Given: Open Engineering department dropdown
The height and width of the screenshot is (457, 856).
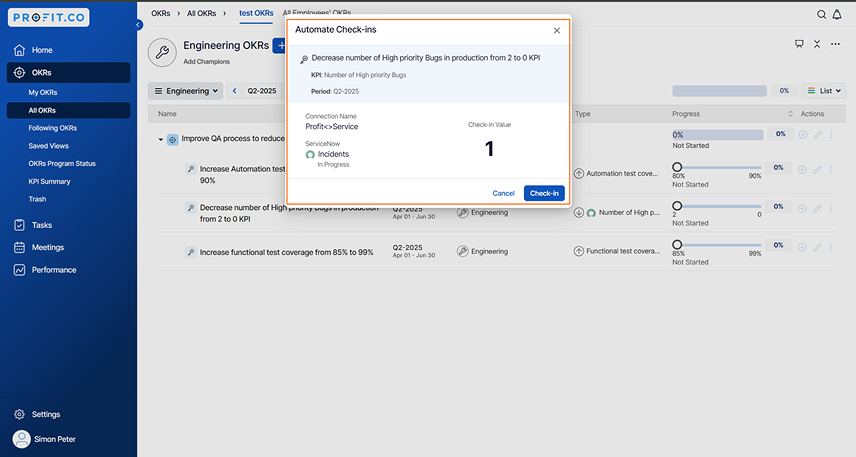Looking at the screenshot, I should (186, 91).
